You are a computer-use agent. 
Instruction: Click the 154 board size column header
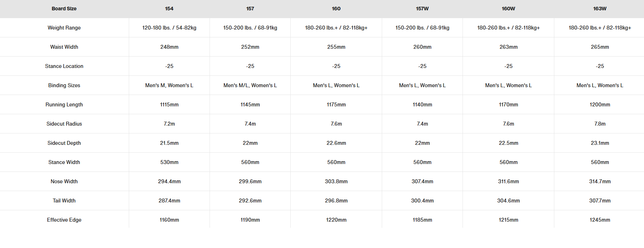click(x=169, y=9)
